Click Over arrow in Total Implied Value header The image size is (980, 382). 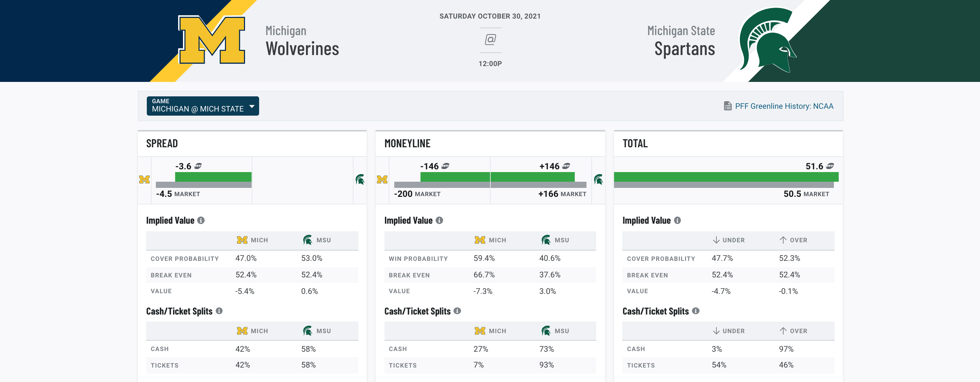pos(783,240)
